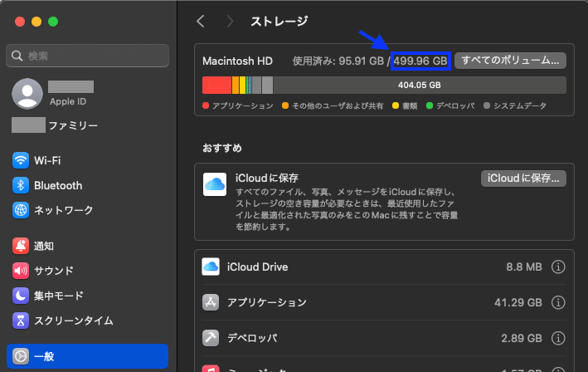The image size is (588, 372).
Task: Select the ネットワーク globe icon
Action: (x=21, y=210)
